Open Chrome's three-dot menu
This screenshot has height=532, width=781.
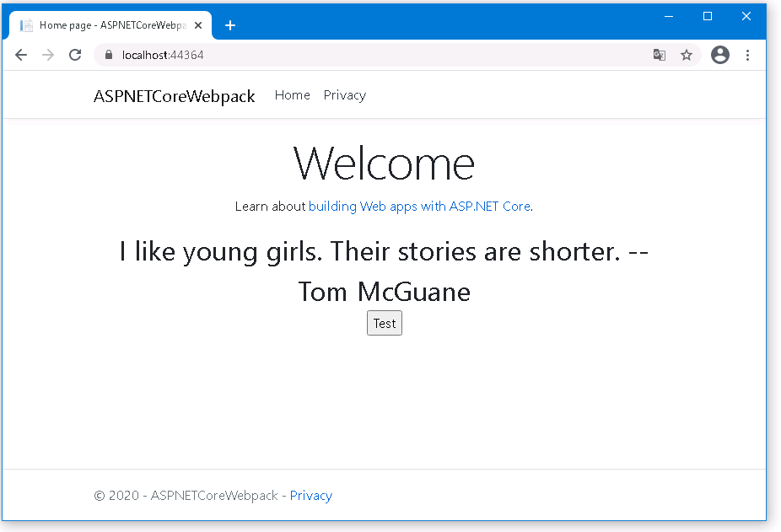pyautogui.click(x=747, y=55)
